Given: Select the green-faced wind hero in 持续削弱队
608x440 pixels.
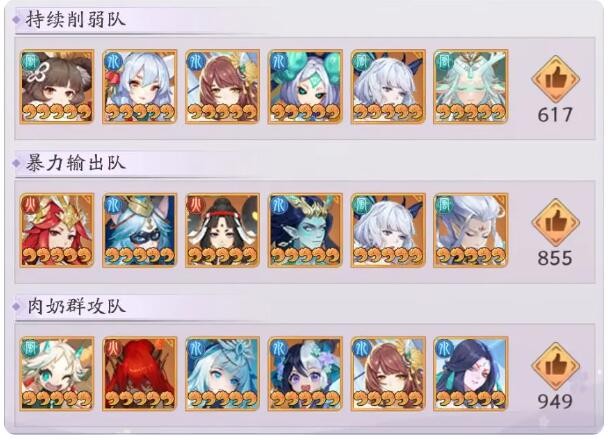Looking at the screenshot, I should click(470, 87).
